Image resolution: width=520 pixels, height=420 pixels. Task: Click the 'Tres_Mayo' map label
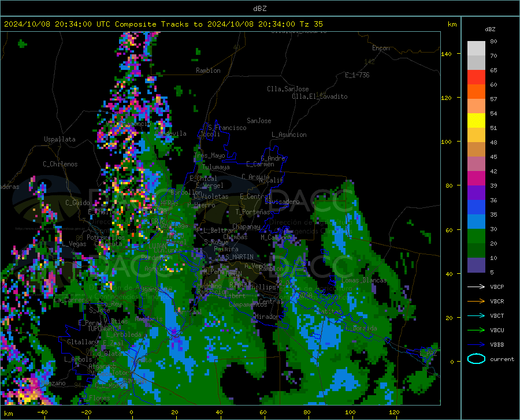click(210, 155)
